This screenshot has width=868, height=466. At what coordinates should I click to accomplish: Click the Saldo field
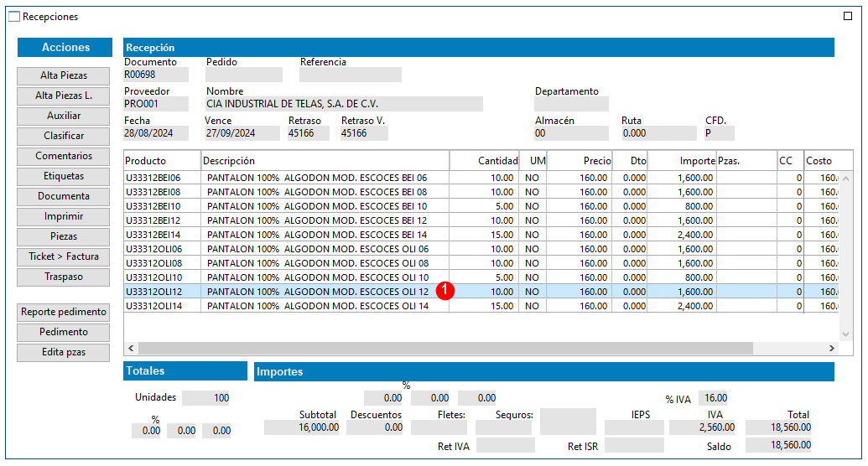click(778, 445)
